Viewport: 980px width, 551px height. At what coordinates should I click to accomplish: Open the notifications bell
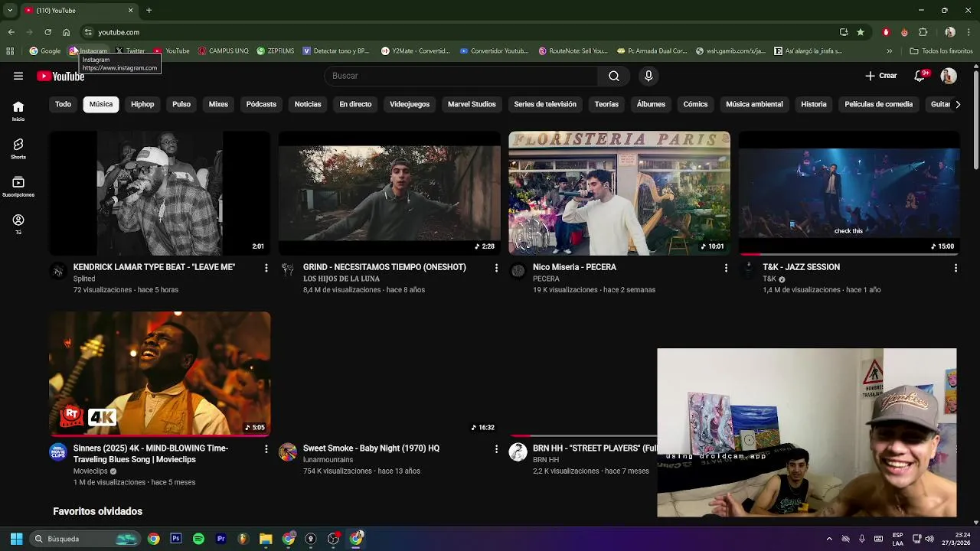tap(921, 76)
